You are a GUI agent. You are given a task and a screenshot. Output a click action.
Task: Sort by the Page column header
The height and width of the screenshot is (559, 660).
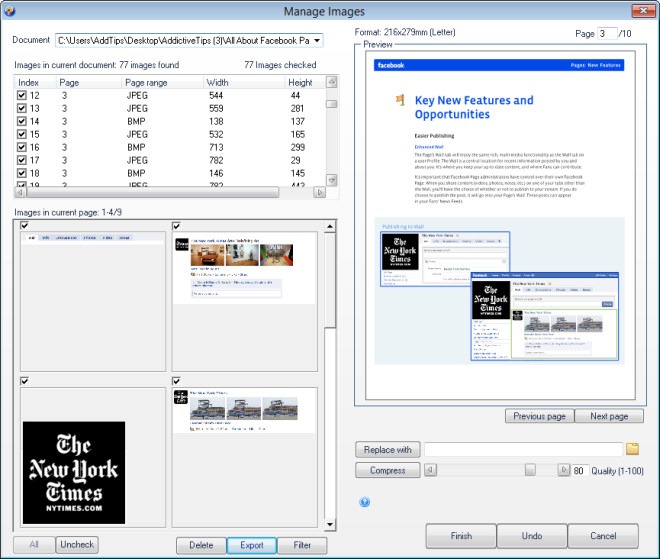88,83
